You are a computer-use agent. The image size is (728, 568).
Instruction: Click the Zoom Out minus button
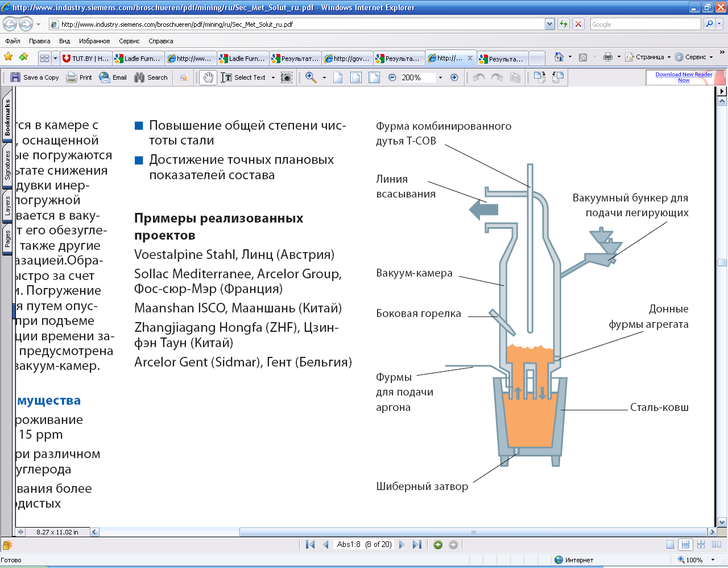click(x=392, y=77)
